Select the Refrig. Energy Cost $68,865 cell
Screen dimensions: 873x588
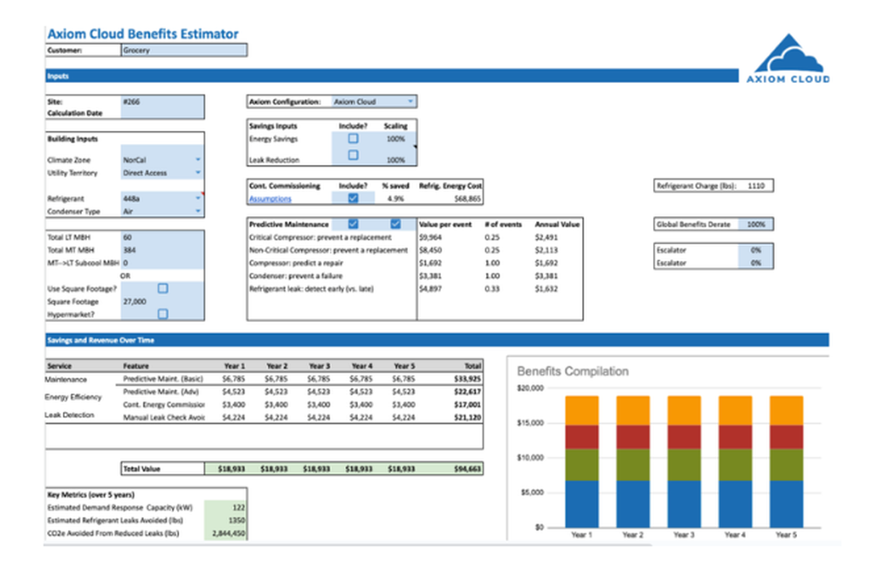467,199
